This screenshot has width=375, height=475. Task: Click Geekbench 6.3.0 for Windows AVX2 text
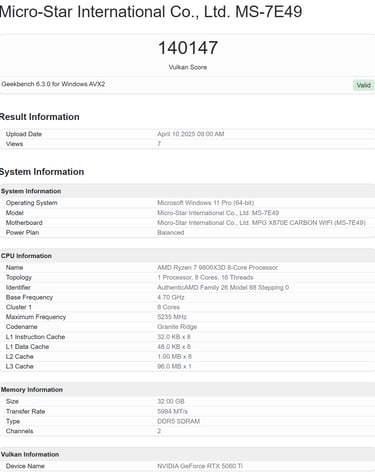[53, 84]
